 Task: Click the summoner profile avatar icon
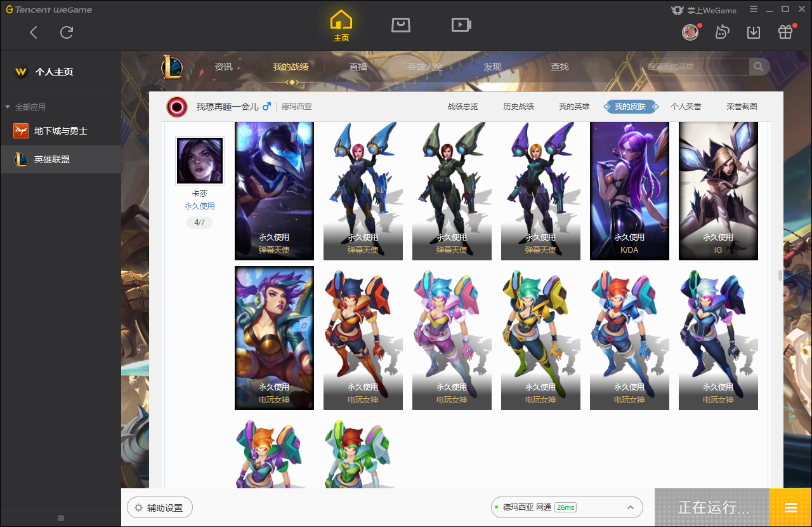coord(177,107)
